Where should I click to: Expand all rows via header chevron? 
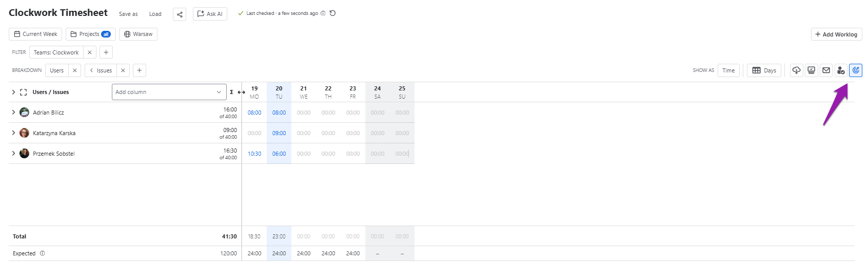pyautogui.click(x=13, y=92)
